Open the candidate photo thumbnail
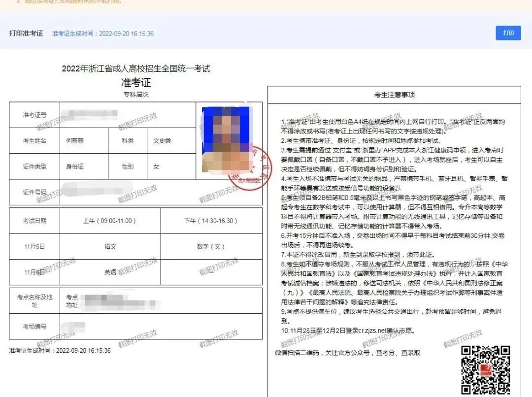Screen dimensions: 532x397 (227, 139)
